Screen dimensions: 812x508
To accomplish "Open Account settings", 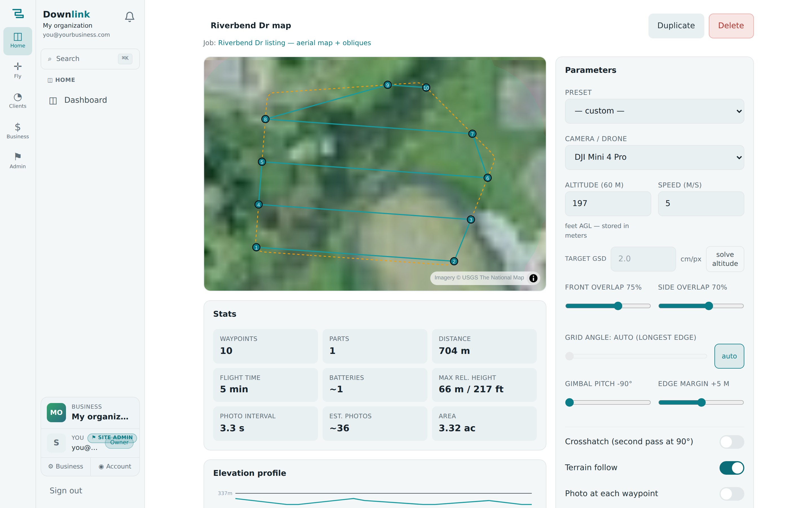I will click(x=115, y=466).
